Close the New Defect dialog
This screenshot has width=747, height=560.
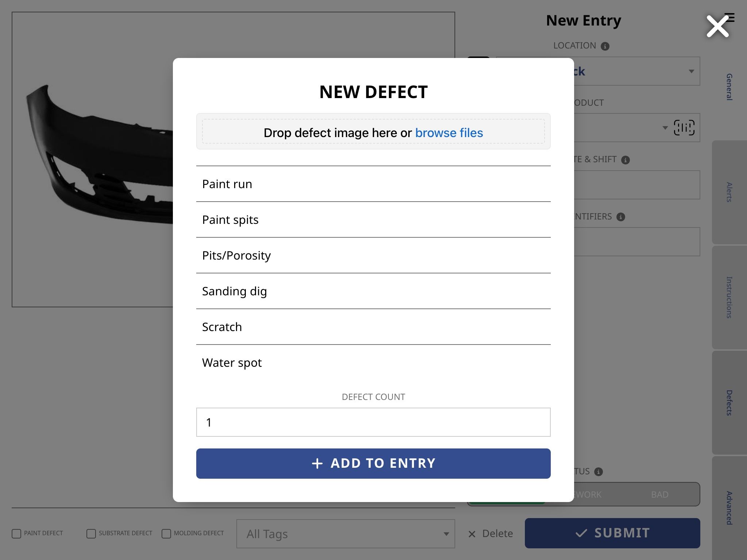[717, 26]
